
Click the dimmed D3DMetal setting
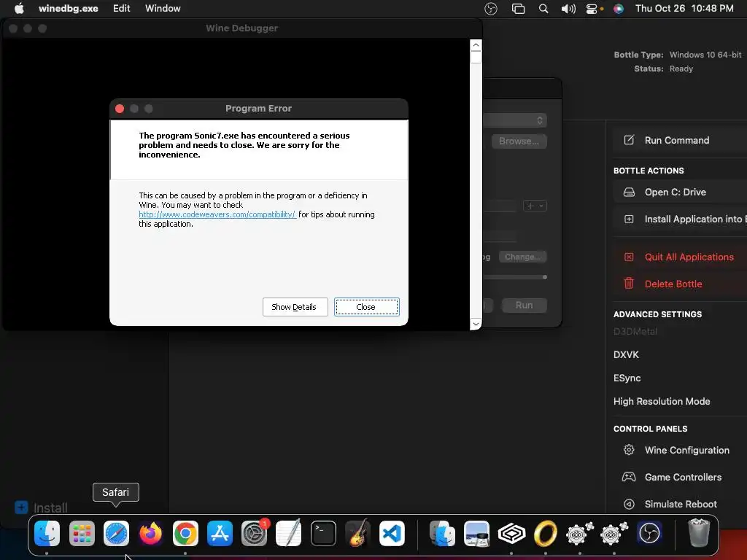(x=635, y=332)
